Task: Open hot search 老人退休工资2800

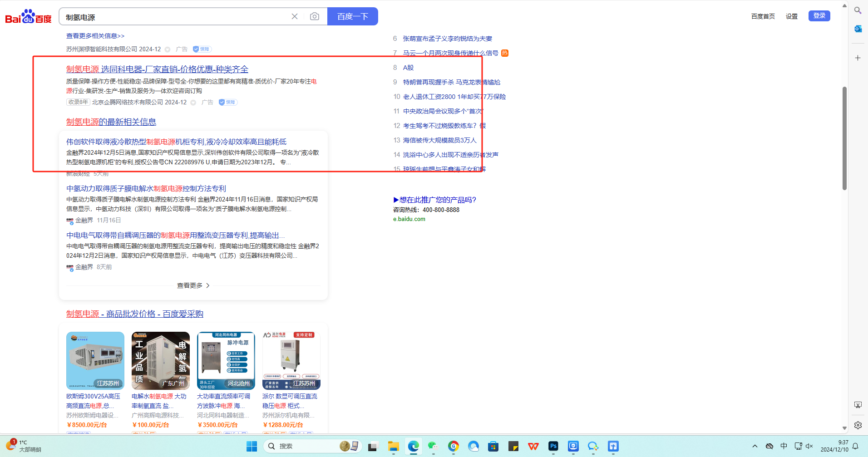Action: (x=454, y=97)
